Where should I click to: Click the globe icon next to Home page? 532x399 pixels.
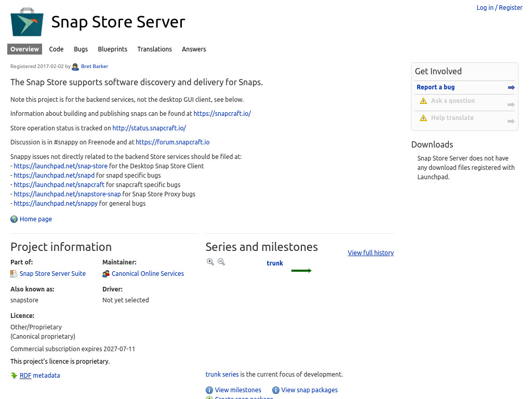[x=14, y=219]
